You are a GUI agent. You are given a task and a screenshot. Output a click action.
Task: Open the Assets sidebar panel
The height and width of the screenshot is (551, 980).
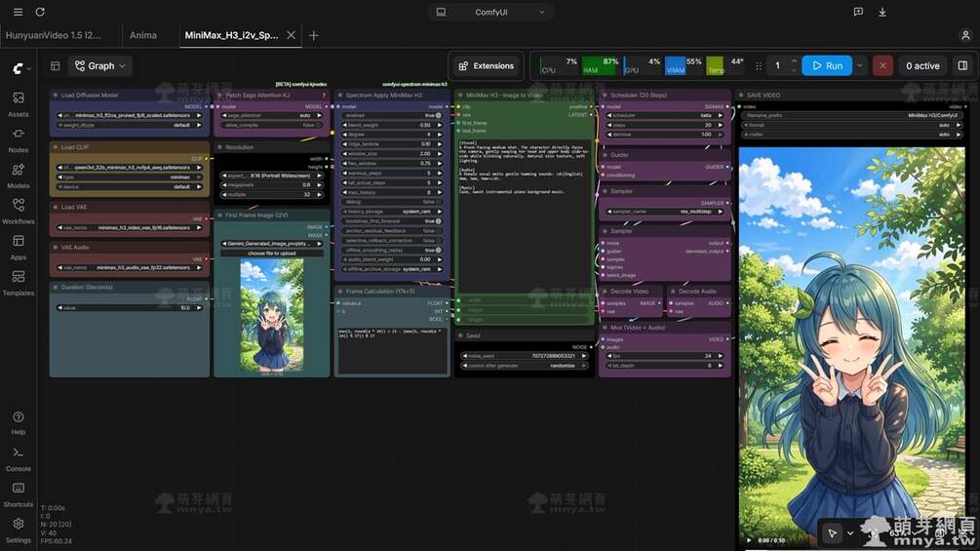coord(19,104)
